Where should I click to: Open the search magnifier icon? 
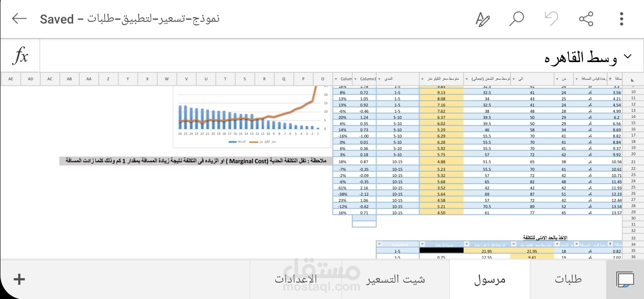(516, 19)
